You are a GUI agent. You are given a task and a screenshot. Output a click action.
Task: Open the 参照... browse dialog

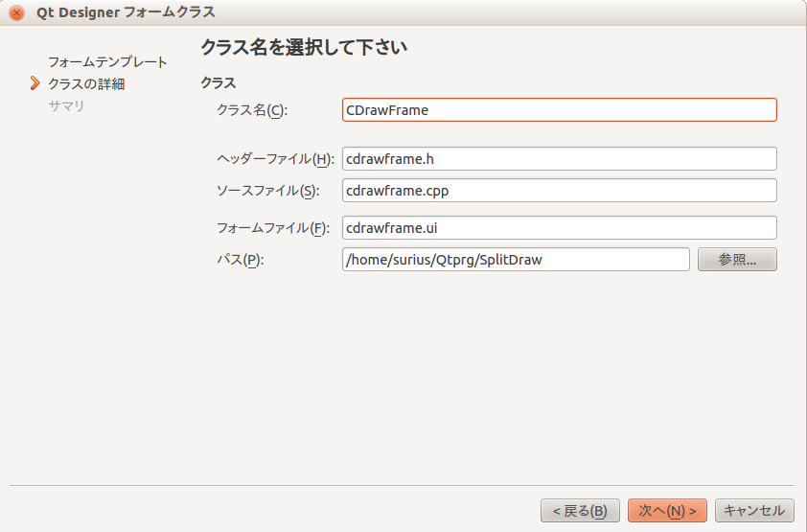click(x=738, y=260)
